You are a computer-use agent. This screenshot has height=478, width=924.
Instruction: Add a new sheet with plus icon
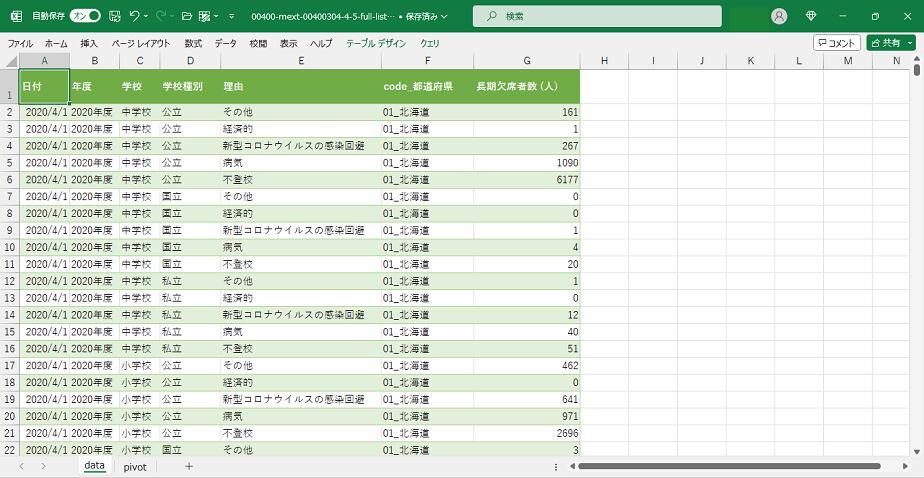pyautogui.click(x=188, y=467)
